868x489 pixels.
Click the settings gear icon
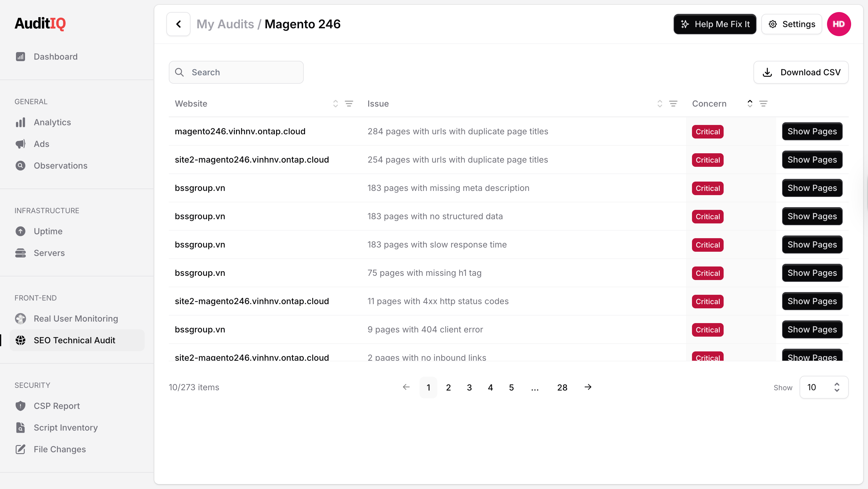773,24
